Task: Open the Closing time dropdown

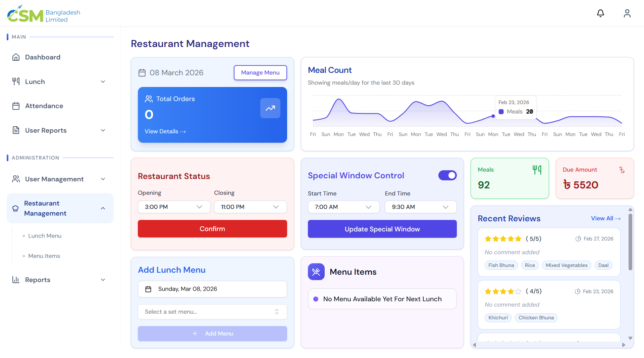Action: click(x=250, y=207)
